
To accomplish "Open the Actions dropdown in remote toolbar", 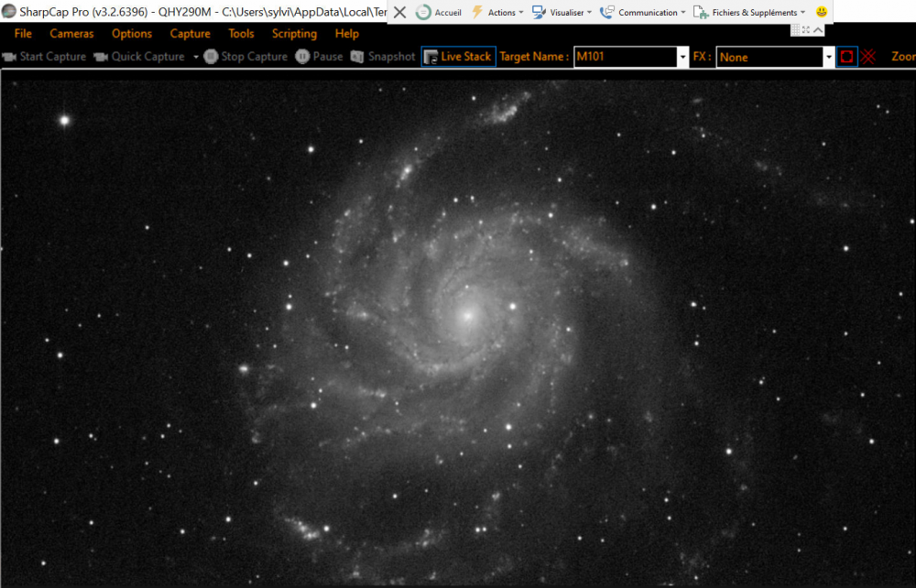I will coord(497,12).
